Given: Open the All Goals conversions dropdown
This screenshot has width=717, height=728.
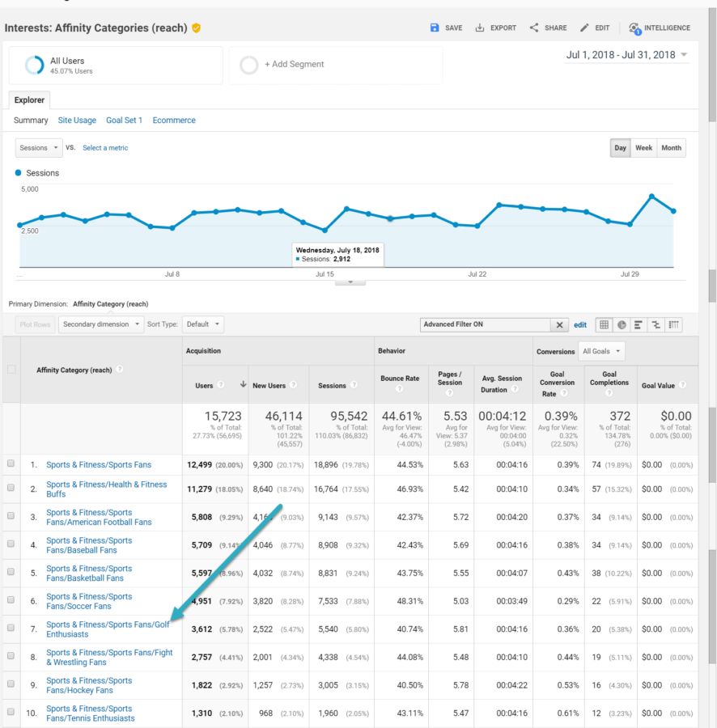Looking at the screenshot, I should [603, 351].
